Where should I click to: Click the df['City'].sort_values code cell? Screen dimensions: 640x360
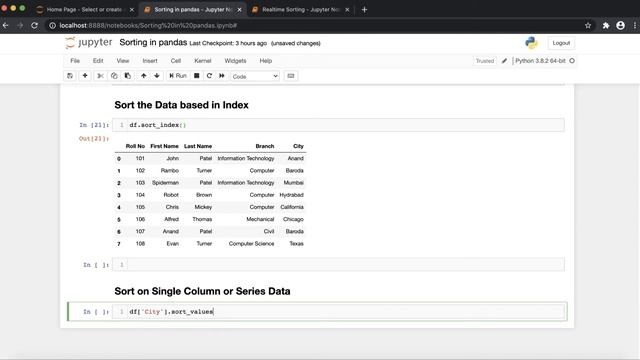(x=338, y=311)
